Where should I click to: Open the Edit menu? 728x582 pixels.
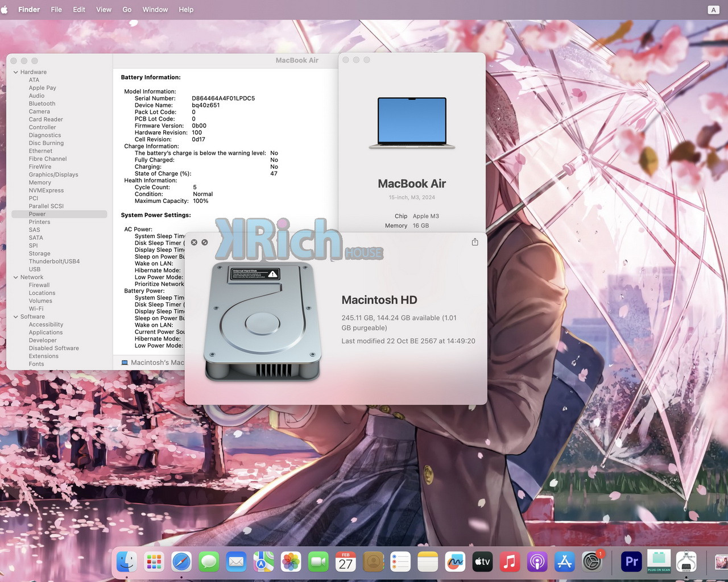79,10
